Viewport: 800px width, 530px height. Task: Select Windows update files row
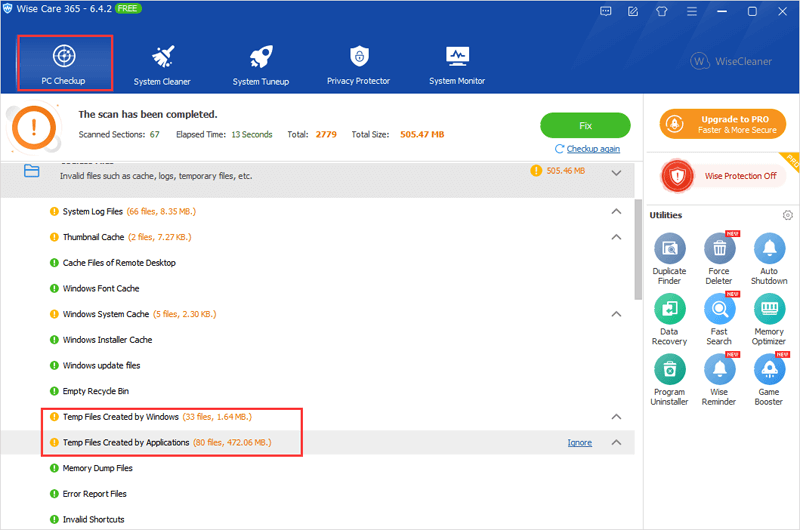(317, 365)
